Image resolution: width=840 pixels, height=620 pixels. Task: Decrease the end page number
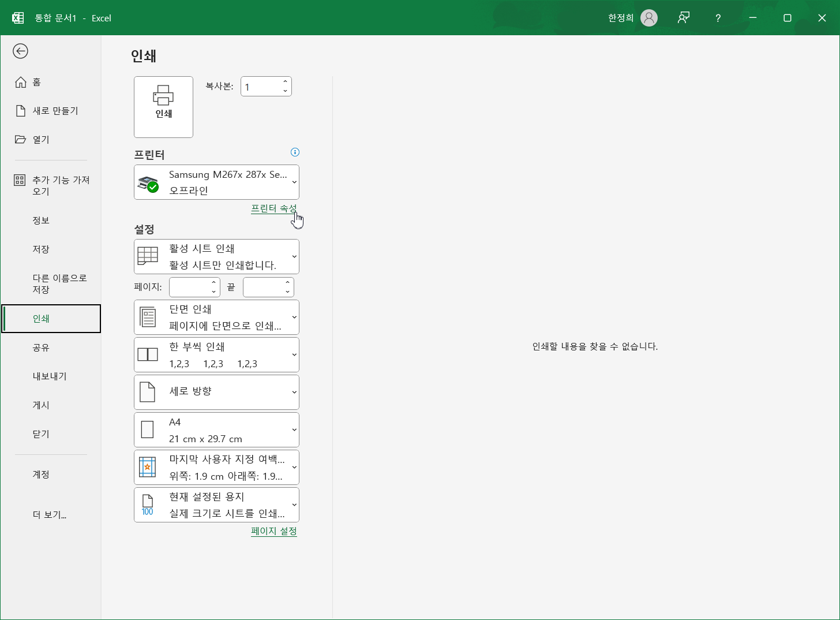[287, 292]
